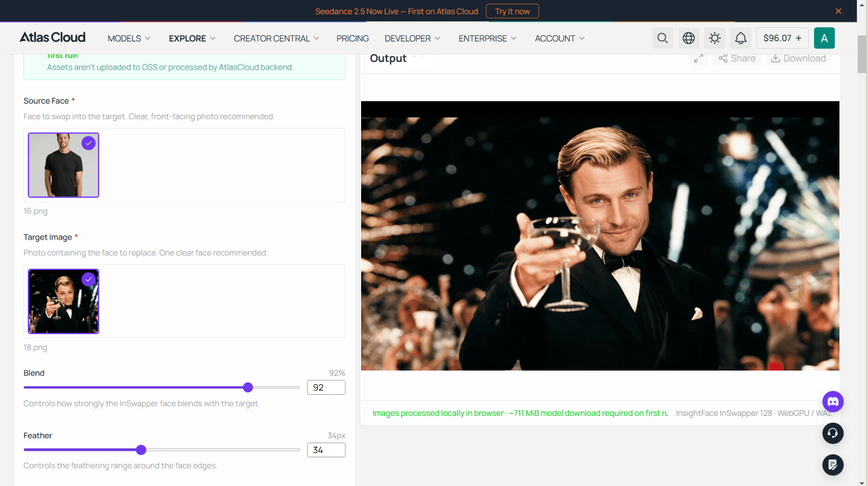Click the Try it now button

click(x=512, y=11)
